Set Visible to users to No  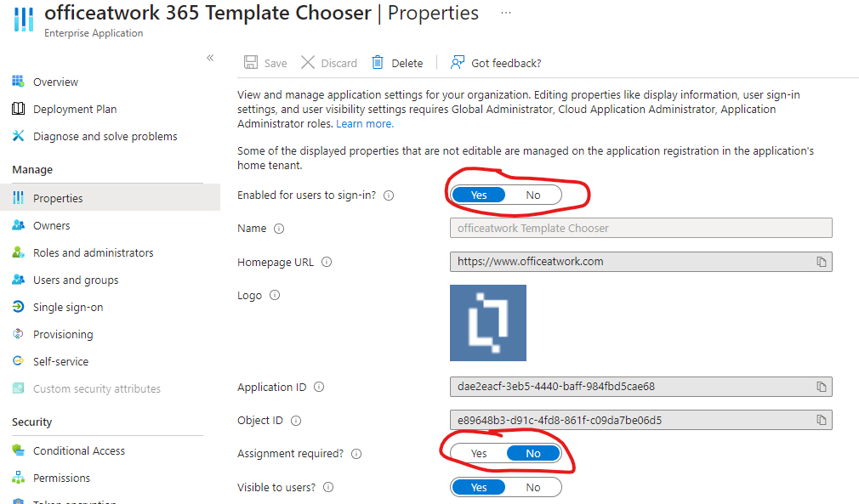(533, 488)
